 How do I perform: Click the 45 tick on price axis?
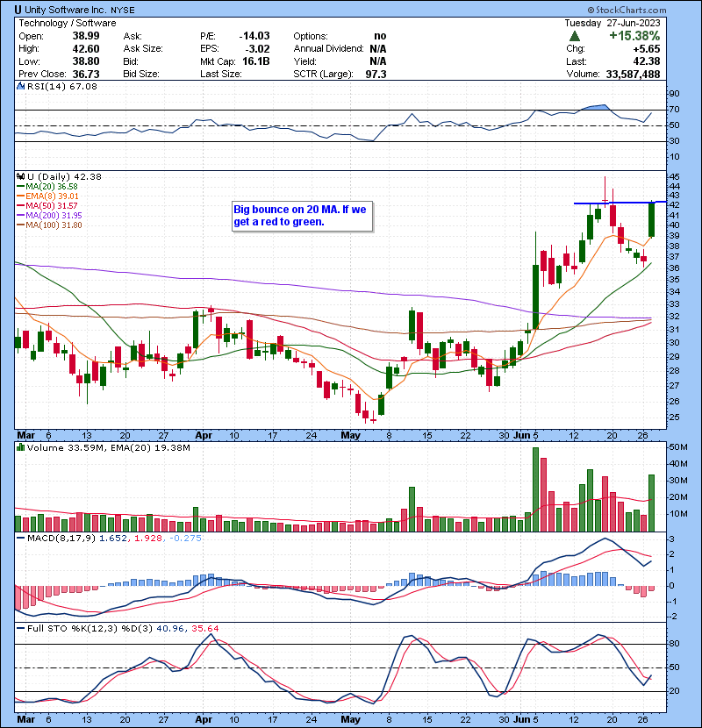click(x=674, y=177)
